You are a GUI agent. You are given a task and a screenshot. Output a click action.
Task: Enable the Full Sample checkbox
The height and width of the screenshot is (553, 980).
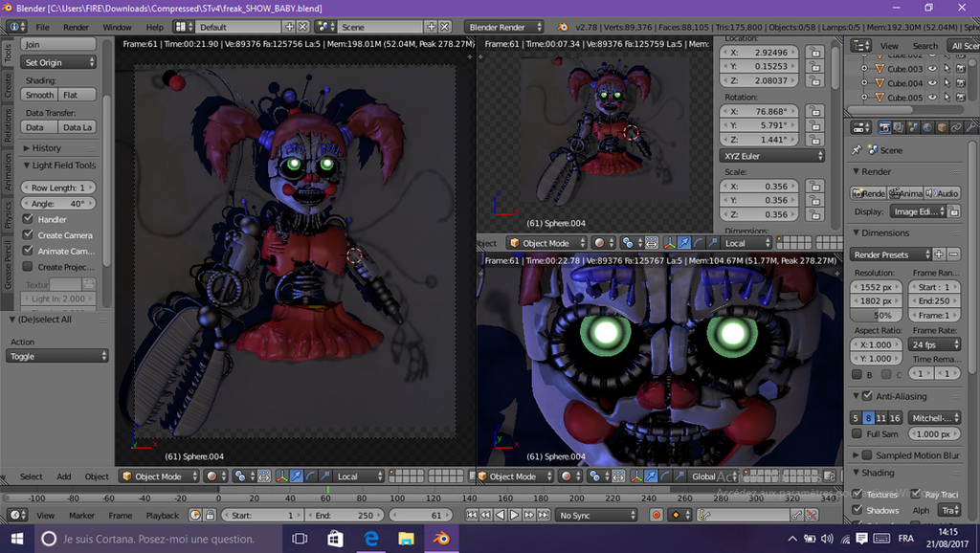(x=857, y=433)
